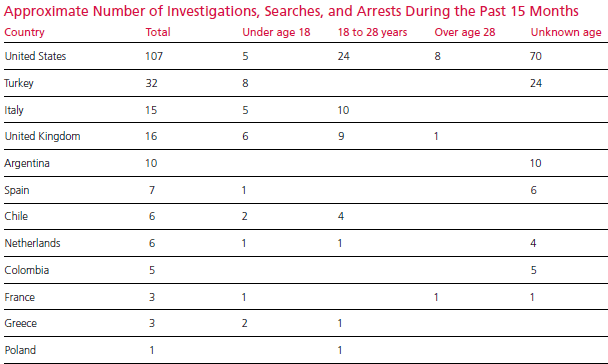Viewport: 608px width, 364px height.
Task: Select Greece row label
Action: click(x=21, y=323)
